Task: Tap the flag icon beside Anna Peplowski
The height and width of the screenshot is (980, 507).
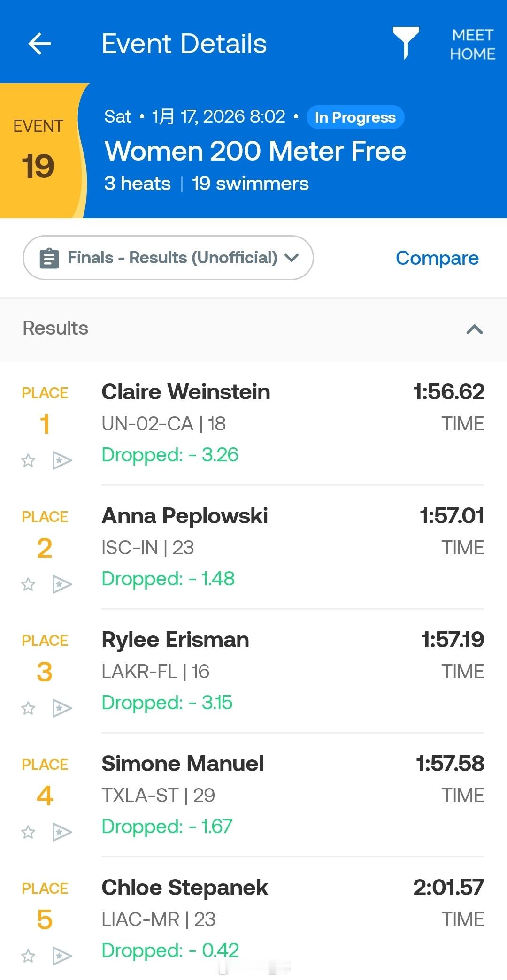Action: 62,585
